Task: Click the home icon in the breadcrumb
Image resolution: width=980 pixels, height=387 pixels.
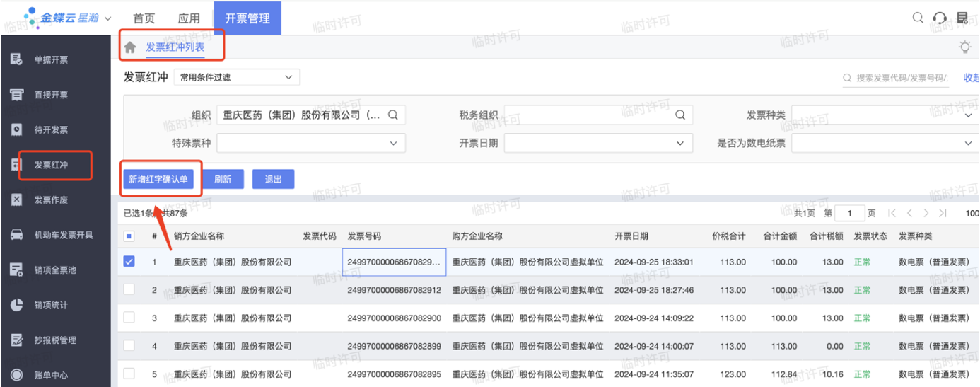Action: (x=129, y=47)
